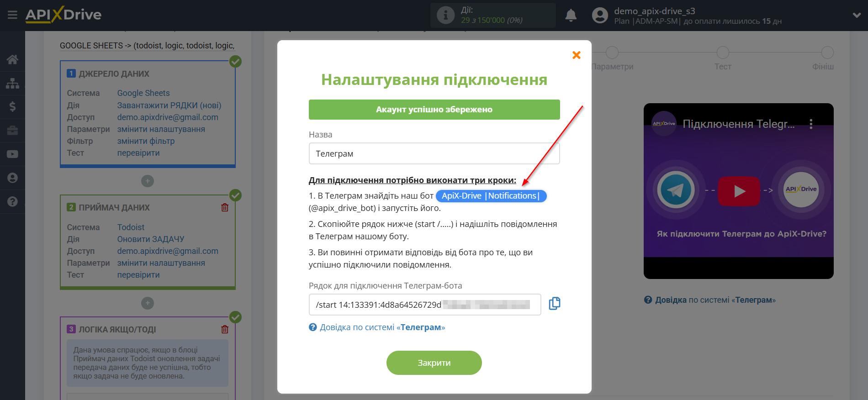Click the ПРИЙМАЧ ДАНИХ header
868x400 pixels.
[x=114, y=208]
